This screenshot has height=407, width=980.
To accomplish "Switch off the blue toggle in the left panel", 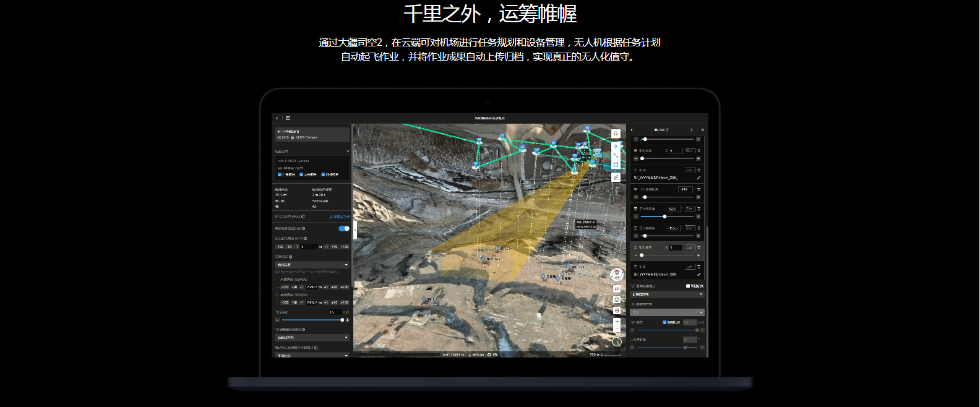I will [x=344, y=228].
